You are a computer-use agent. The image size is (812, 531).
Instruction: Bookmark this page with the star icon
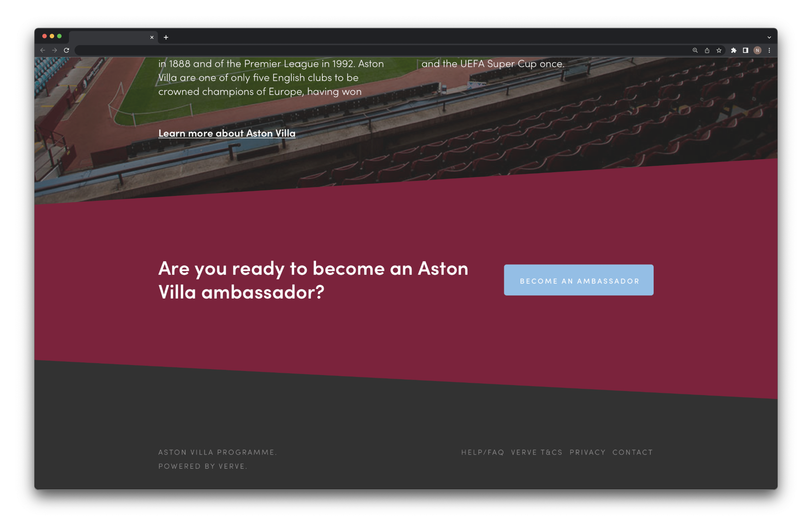tap(719, 51)
